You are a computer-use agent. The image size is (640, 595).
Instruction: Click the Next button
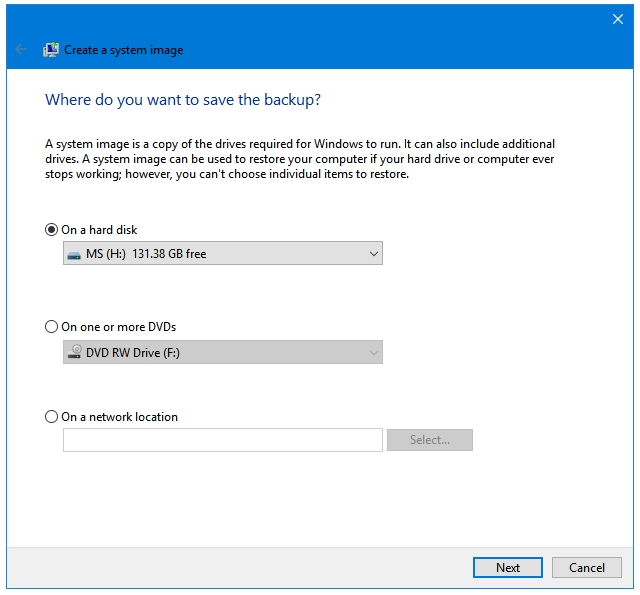pyautogui.click(x=508, y=567)
